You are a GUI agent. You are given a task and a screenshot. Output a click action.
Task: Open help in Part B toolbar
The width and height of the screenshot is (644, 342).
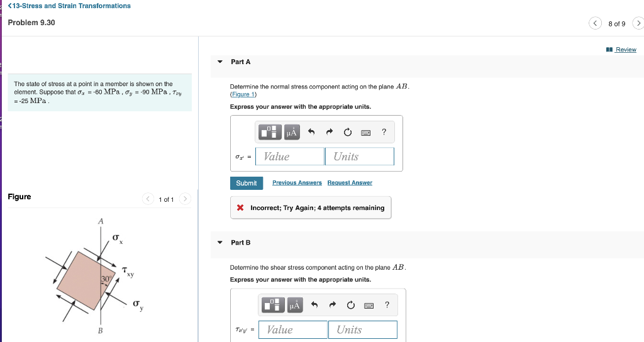pos(387,305)
